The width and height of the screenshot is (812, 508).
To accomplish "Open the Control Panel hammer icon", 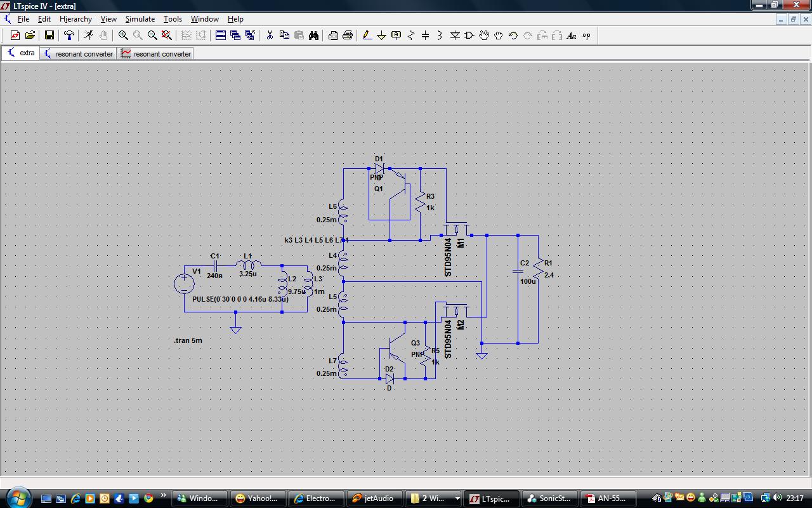I will (69, 36).
